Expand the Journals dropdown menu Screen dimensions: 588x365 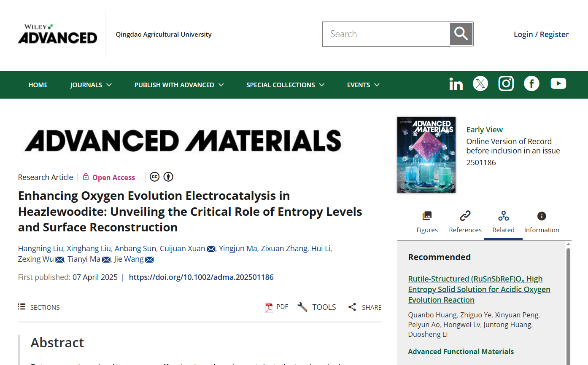[x=91, y=85]
